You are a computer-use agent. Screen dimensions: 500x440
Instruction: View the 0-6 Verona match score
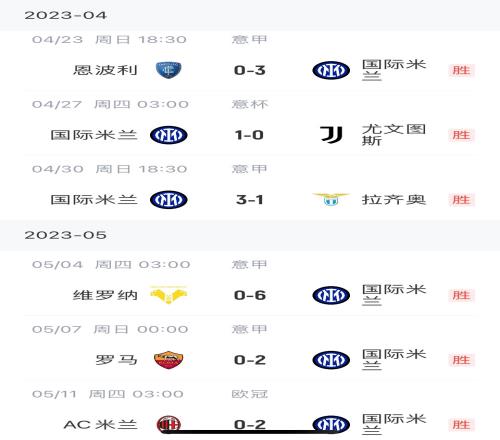point(250,295)
